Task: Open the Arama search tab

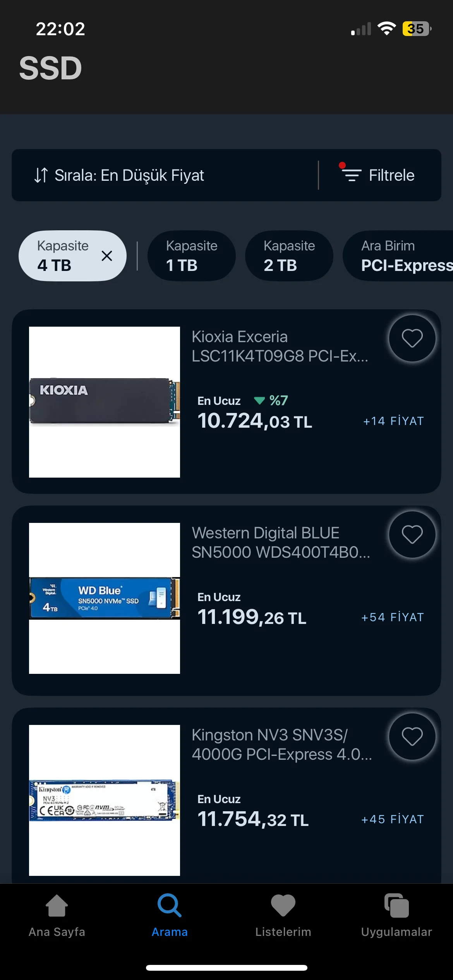Action: pos(170,915)
